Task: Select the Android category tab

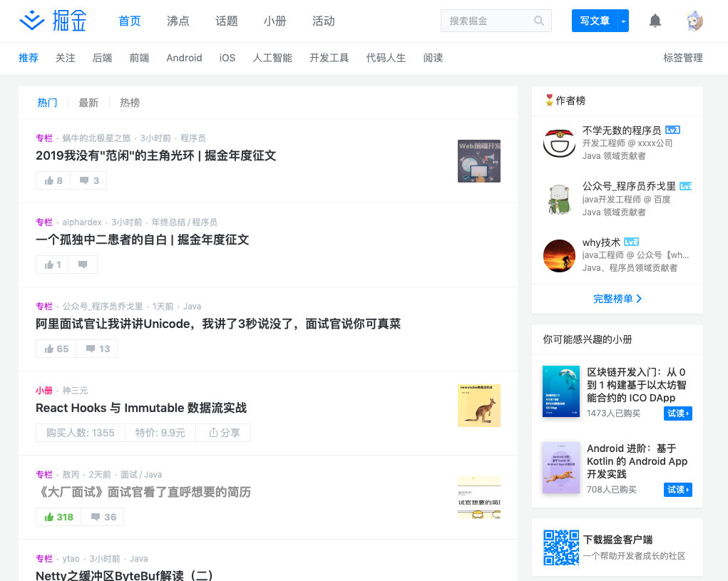Action: click(185, 58)
